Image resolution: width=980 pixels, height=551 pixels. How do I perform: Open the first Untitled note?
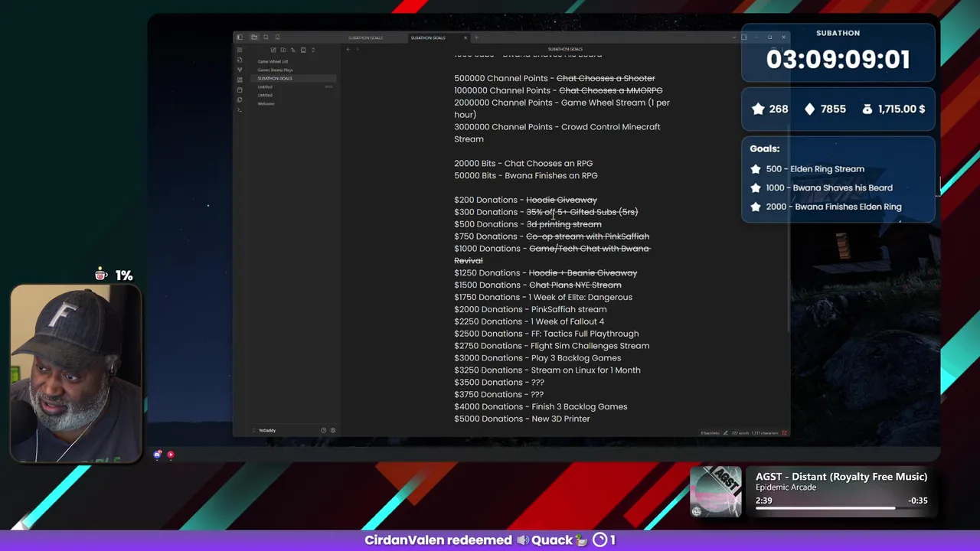pos(265,86)
